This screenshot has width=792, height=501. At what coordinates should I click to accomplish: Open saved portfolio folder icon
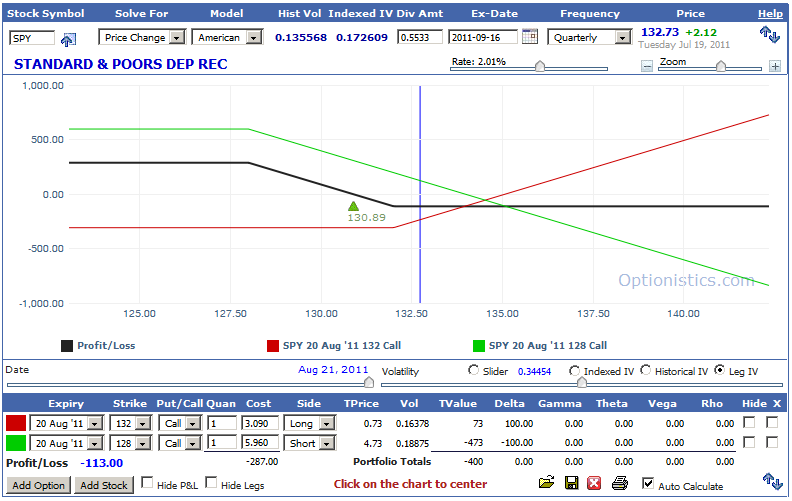pos(546,483)
